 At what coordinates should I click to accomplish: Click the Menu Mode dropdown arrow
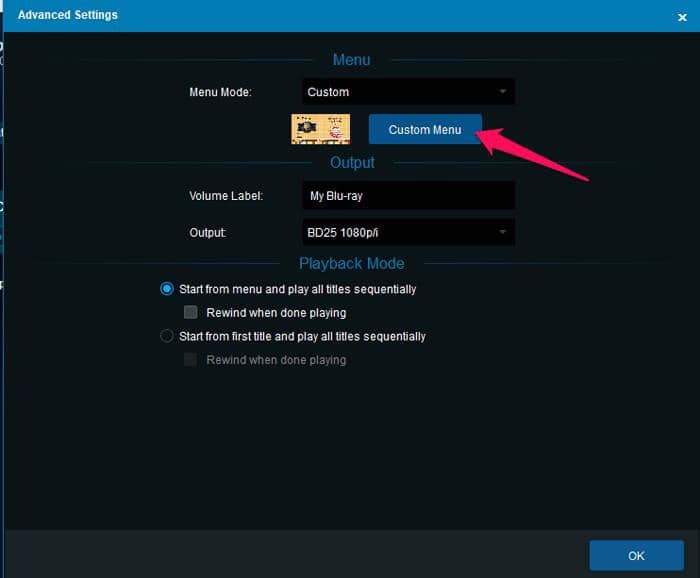click(x=503, y=91)
